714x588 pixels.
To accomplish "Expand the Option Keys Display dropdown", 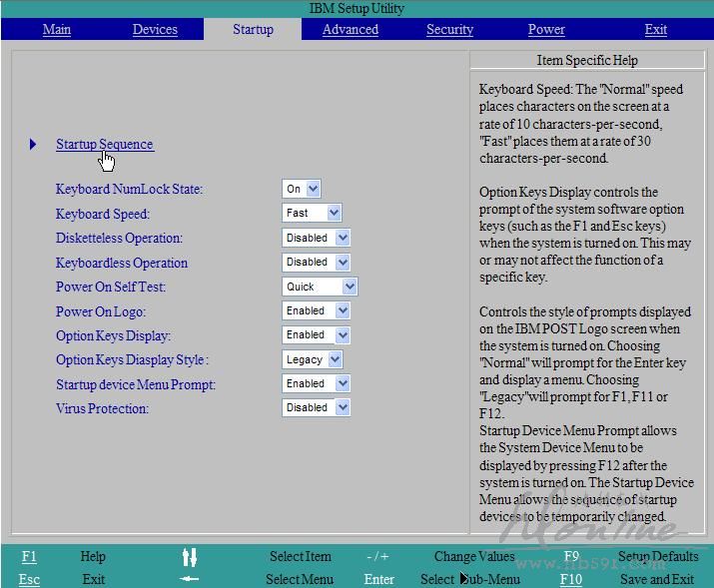I will (317, 334).
